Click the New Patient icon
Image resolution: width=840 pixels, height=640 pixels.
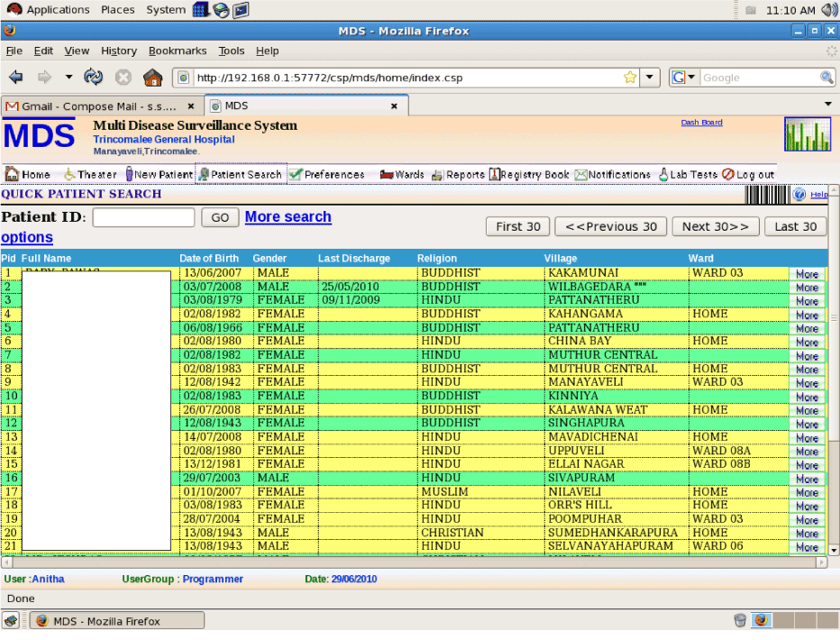[x=130, y=175]
